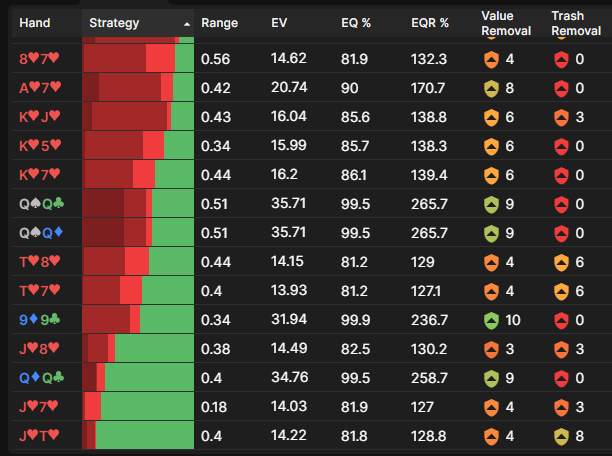The width and height of the screenshot is (612, 456).
Task: Click the EV value 16.2 for K♥7♥
Action: [285, 175]
